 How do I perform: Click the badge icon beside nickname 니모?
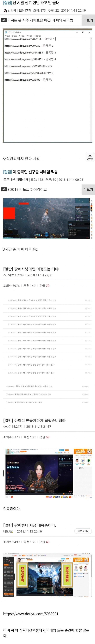click(x=11, y=532)
